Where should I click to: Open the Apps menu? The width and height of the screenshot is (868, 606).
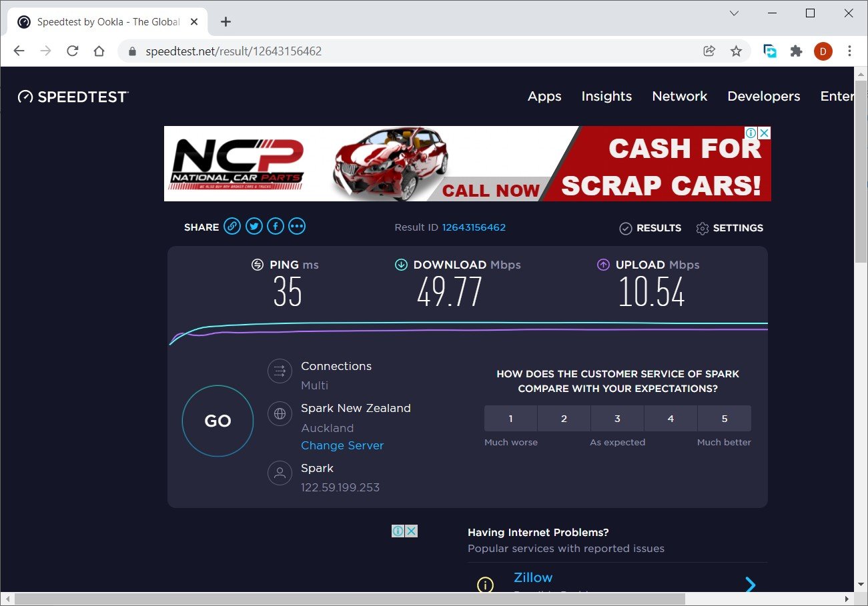(x=544, y=97)
